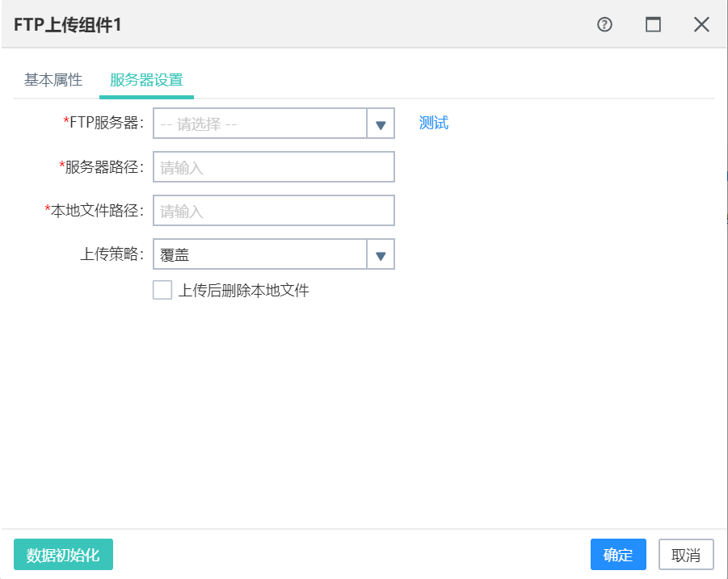
Task: Click the FTP上传组件1 title text
Action: (x=68, y=24)
